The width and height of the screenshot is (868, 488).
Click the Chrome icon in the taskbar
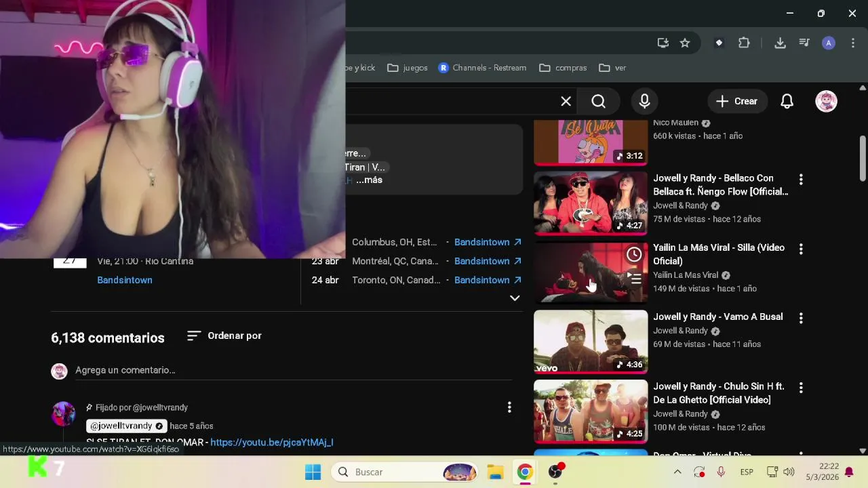(525, 472)
